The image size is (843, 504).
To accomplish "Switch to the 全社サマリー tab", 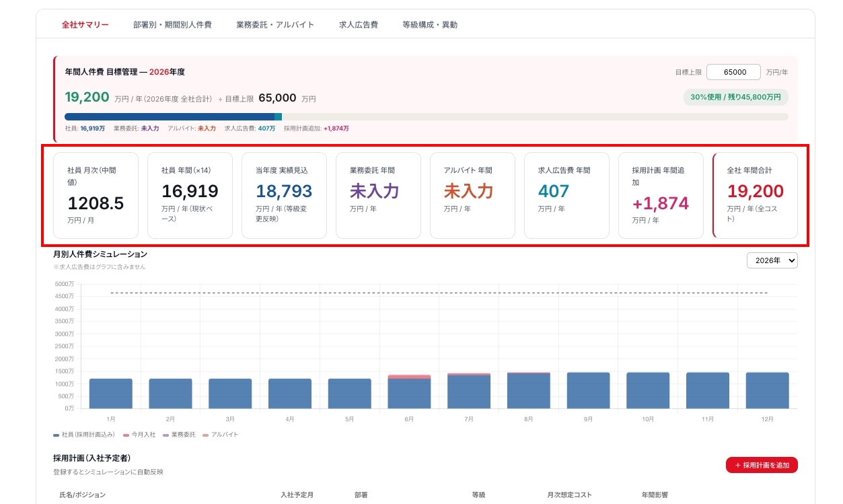I will 85,25.
